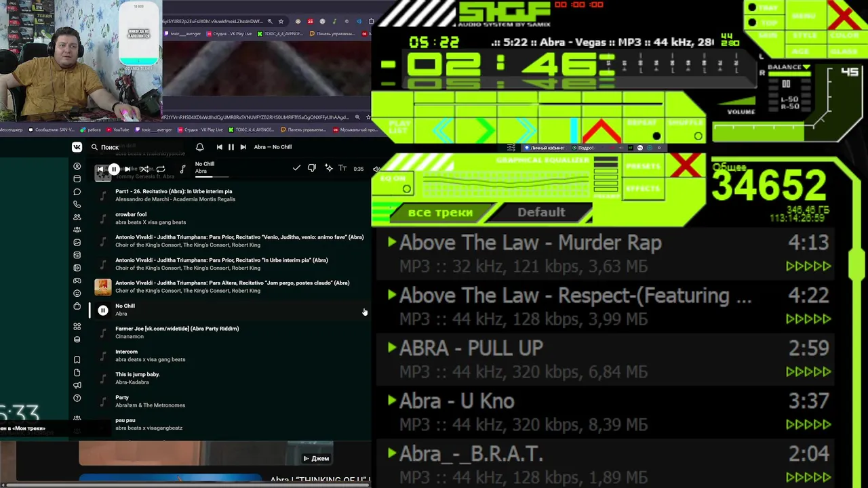Image resolution: width=868 pixels, height=488 pixels.
Task: Open VK notifications bell icon
Action: (x=199, y=147)
